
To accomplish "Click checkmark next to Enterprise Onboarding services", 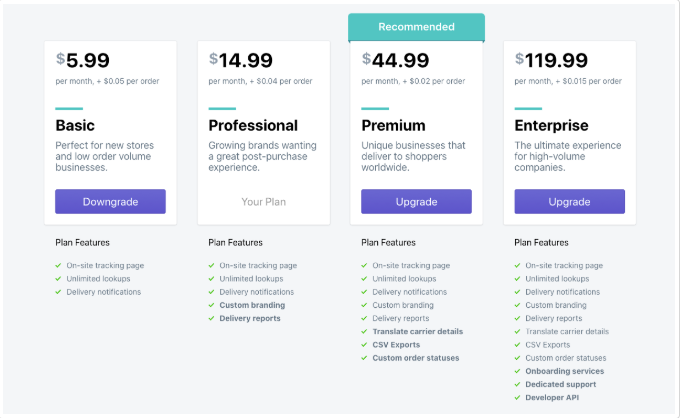I will [x=517, y=371].
